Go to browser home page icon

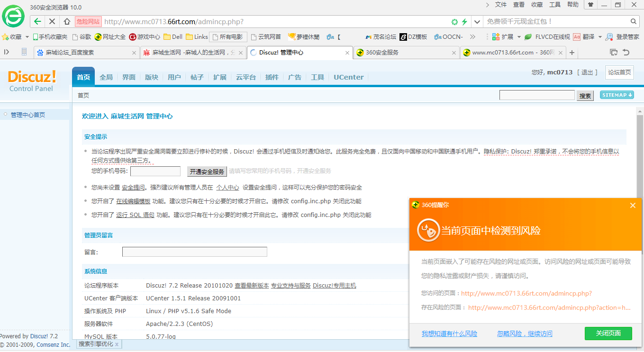coord(67,21)
